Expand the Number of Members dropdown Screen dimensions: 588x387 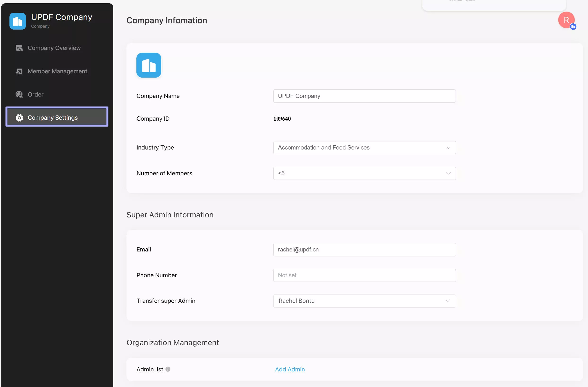[x=364, y=173]
